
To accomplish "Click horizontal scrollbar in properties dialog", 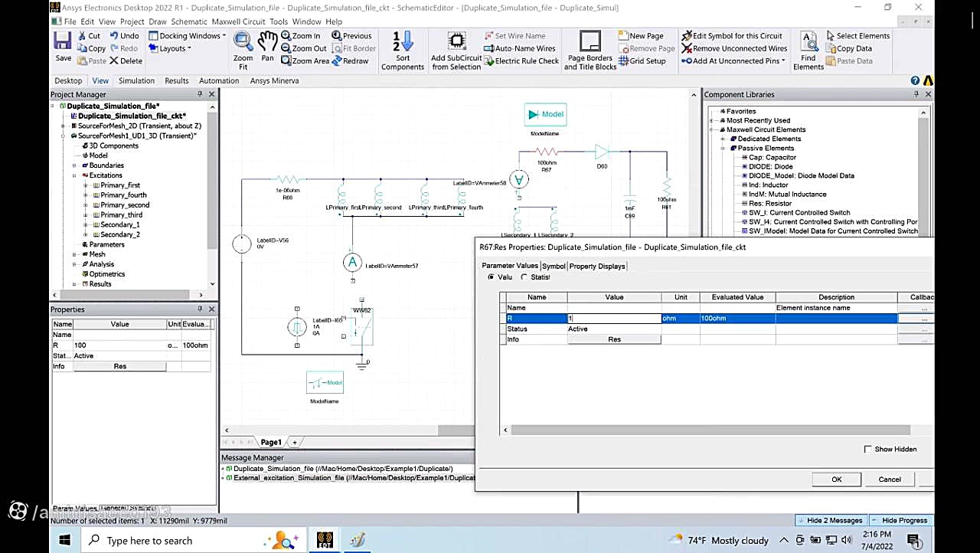I will click(710, 430).
